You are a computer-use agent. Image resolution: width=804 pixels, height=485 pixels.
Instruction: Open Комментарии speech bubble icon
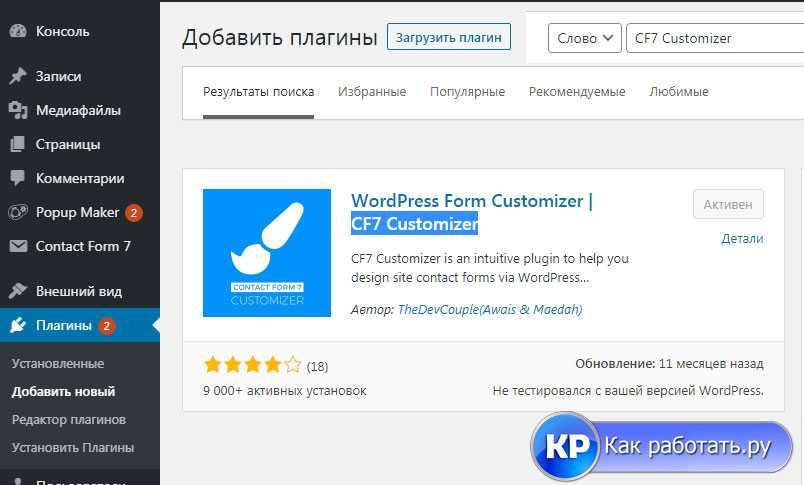tap(18, 178)
